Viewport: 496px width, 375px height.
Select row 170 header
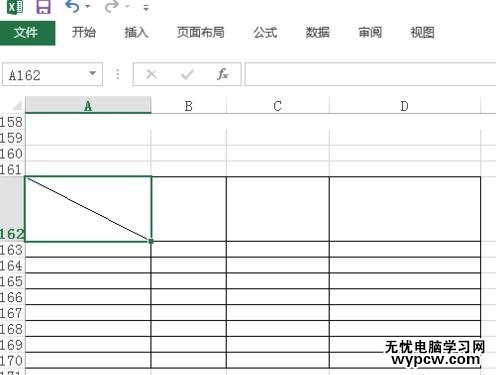[x=12, y=361]
